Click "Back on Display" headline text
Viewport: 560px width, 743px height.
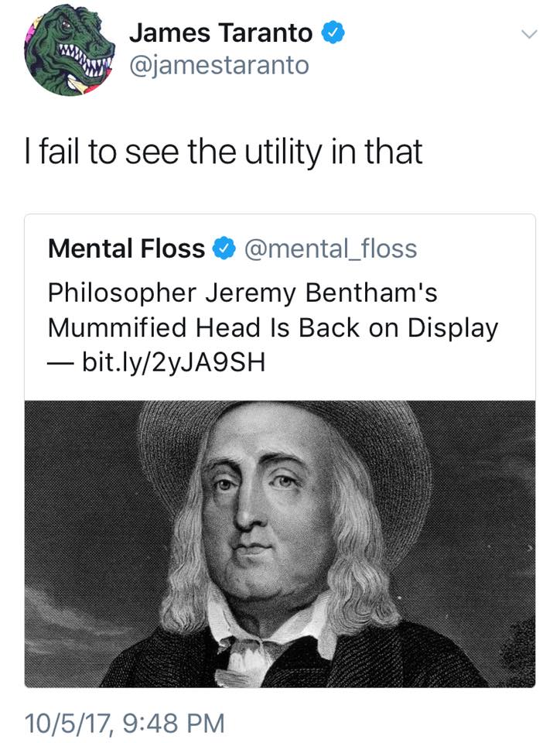(x=408, y=327)
